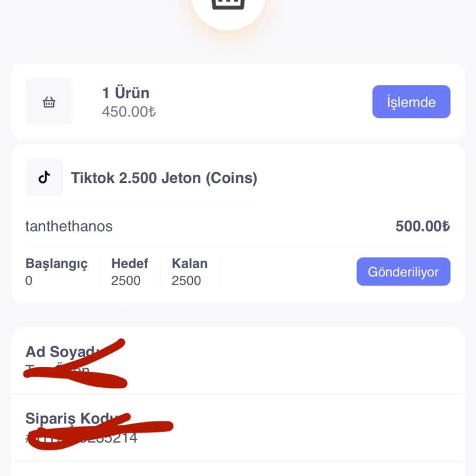Open the Tiktok 2.500 Jeton (Coins) product title
This screenshot has height=476, width=476.
click(164, 178)
